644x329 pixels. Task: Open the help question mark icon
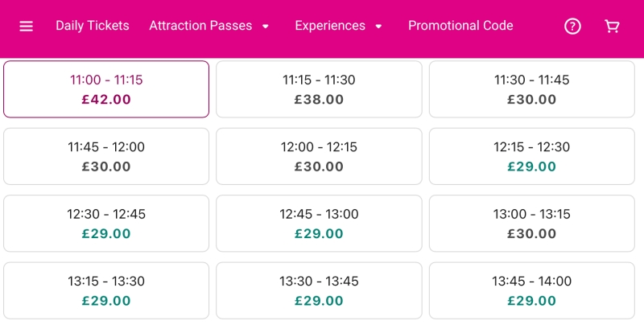coord(572,27)
